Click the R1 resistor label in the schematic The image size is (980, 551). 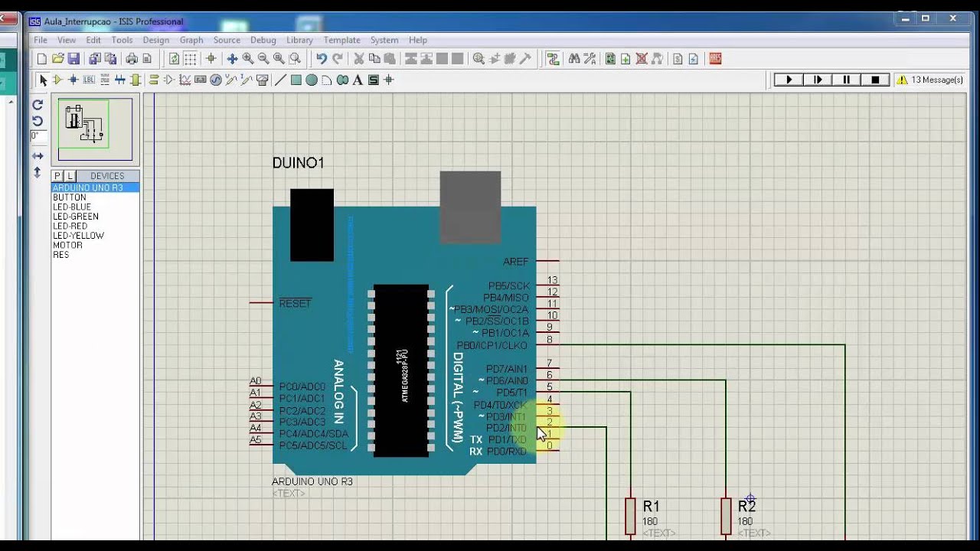tap(651, 506)
